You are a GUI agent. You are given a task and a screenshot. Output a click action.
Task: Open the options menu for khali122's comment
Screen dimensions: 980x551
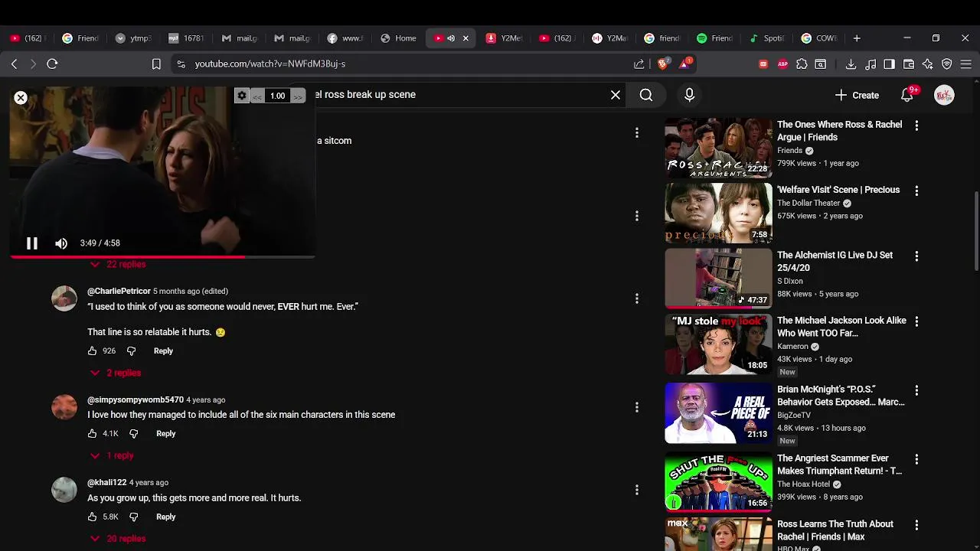[x=636, y=490]
